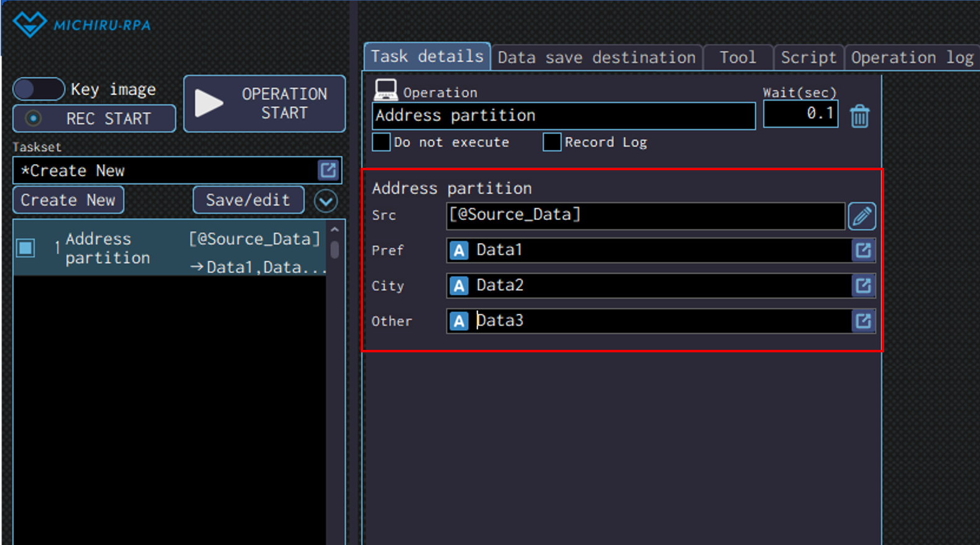Click the Create New button
Image resolution: width=980 pixels, height=545 pixels.
click(68, 200)
